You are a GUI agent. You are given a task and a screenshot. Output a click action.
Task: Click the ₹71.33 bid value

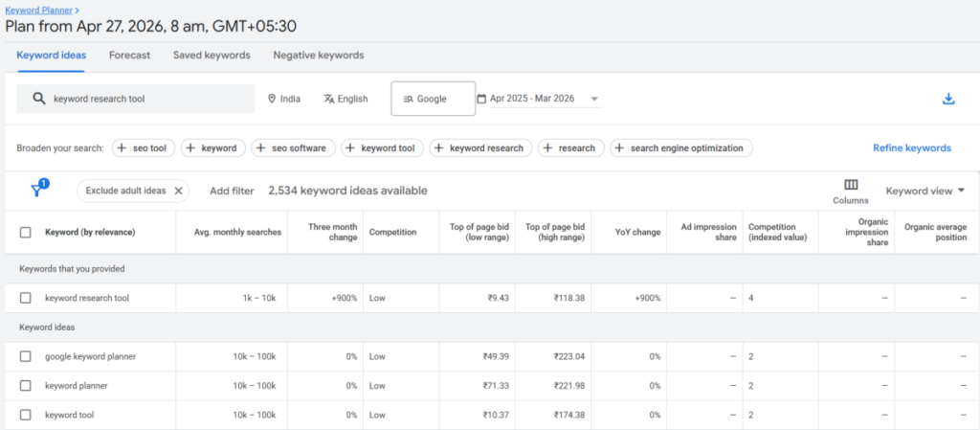[496, 386]
